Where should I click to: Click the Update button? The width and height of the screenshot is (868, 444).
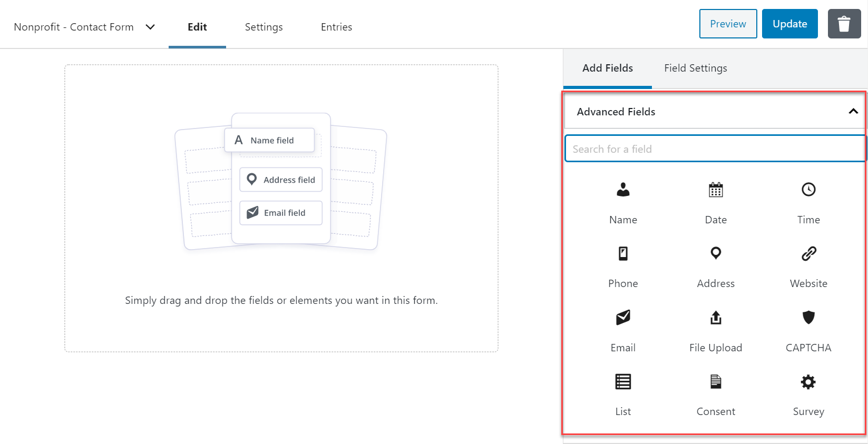point(789,24)
